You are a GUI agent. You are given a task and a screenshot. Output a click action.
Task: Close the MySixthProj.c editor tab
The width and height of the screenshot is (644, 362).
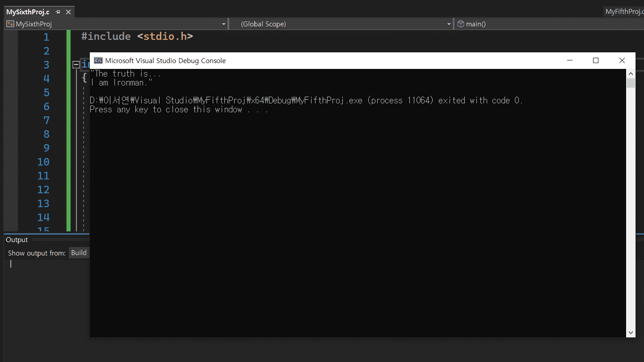click(68, 12)
